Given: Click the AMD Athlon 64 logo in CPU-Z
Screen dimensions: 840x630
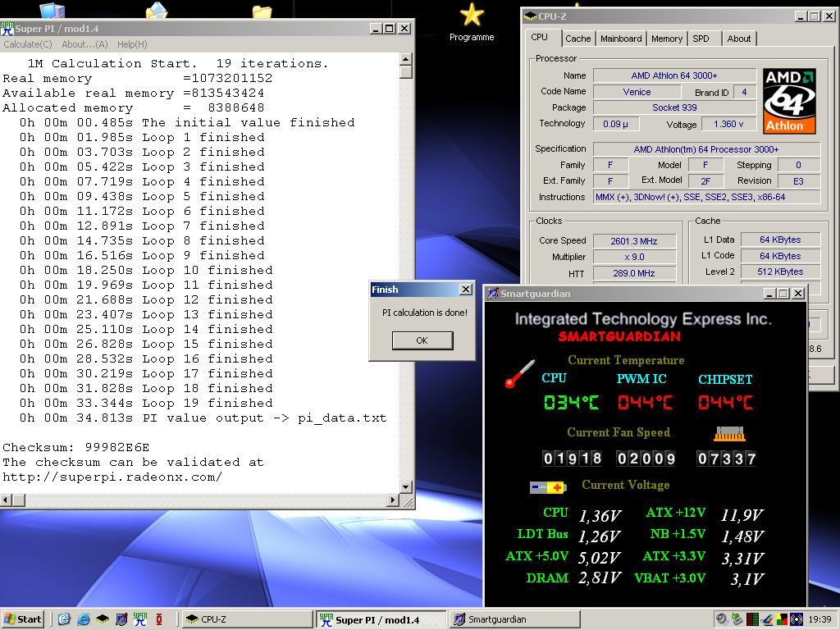Looking at the screenshot, I should click(x=790, y=101).
